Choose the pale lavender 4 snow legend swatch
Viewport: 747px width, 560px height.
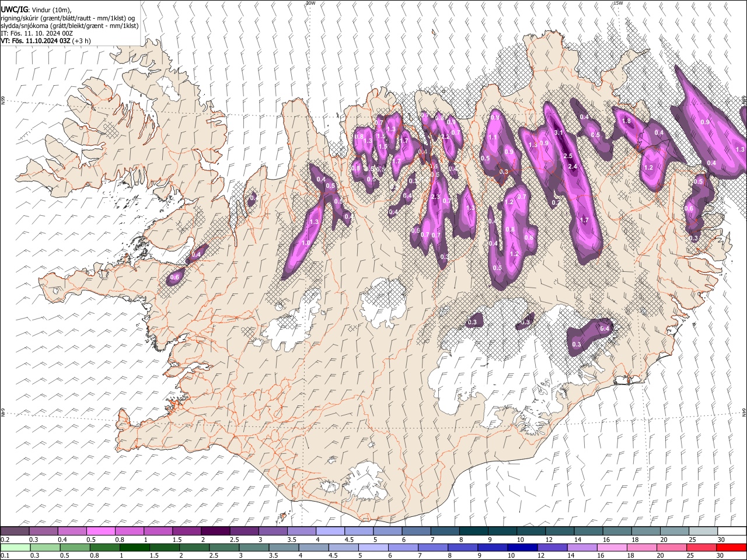pos(330,531)
